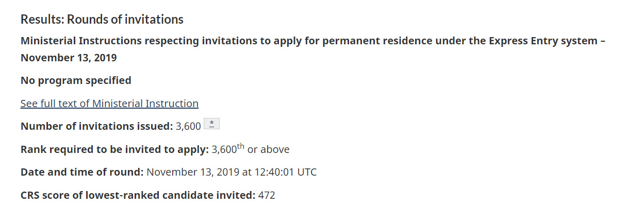Click the CRS score value 472
The height and width of the screenshot is (206, 644).
click(267, 195)
